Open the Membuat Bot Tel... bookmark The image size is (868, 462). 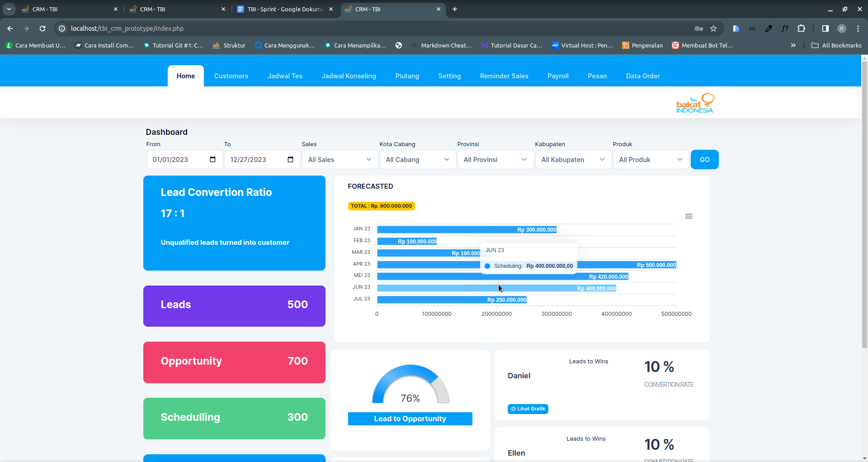[x=703, y=45]
